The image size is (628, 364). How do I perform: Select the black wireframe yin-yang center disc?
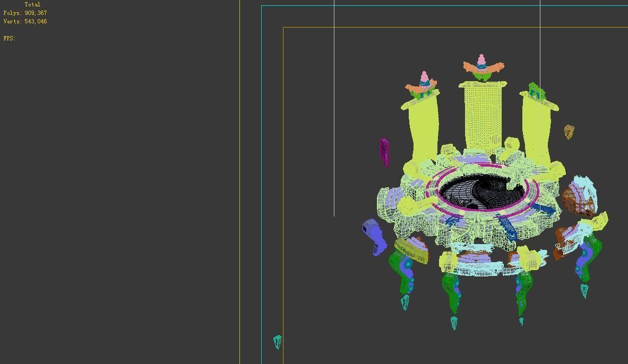point(481,192)
